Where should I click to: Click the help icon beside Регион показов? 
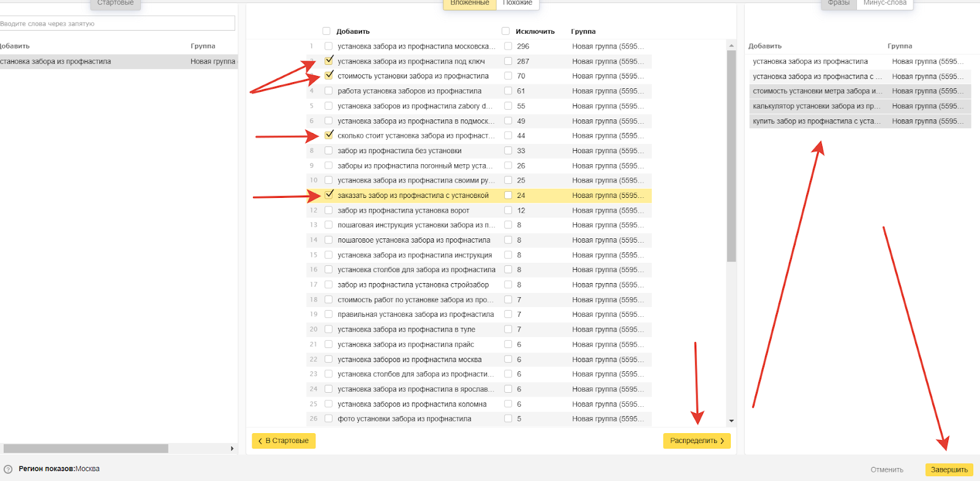tap(8, 469)
